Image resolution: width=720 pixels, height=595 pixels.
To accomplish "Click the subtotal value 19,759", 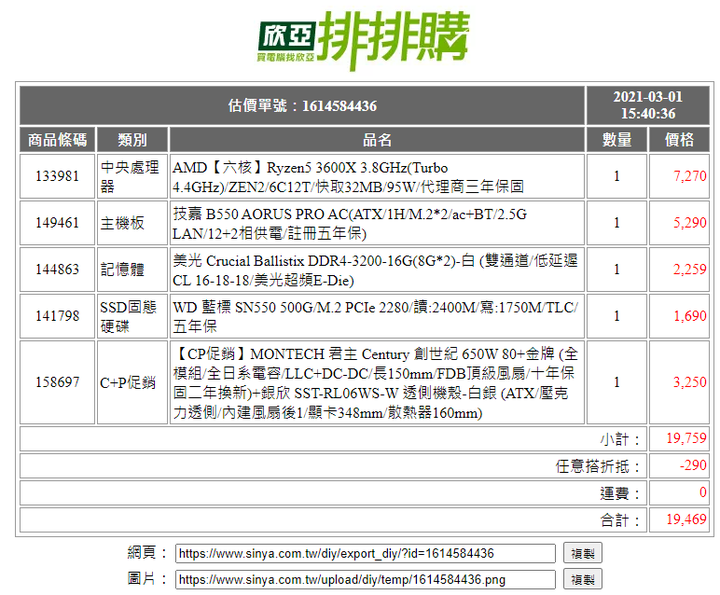I will [x=686, y=438].
